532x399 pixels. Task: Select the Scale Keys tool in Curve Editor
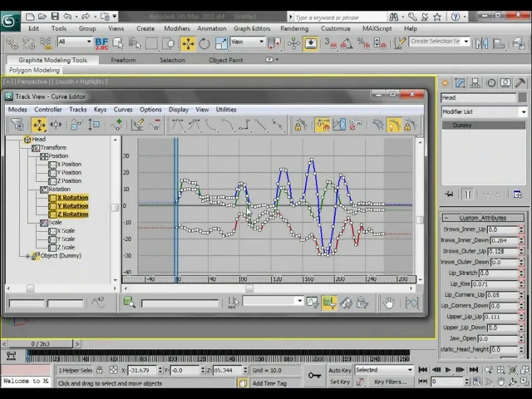[x=76, y=125]
